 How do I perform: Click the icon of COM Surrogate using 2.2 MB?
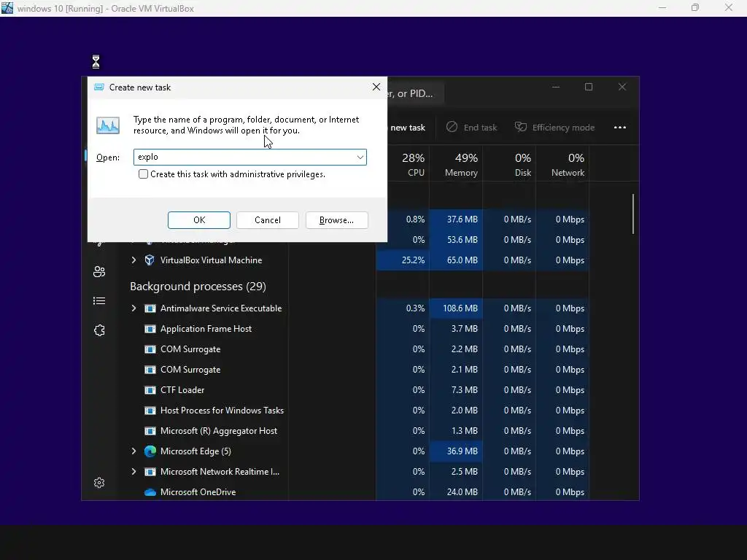150,349
